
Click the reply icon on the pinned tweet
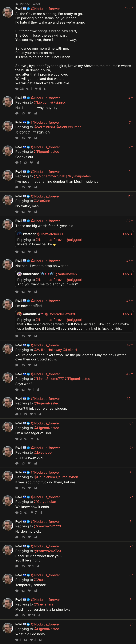(x=17, y=89)
